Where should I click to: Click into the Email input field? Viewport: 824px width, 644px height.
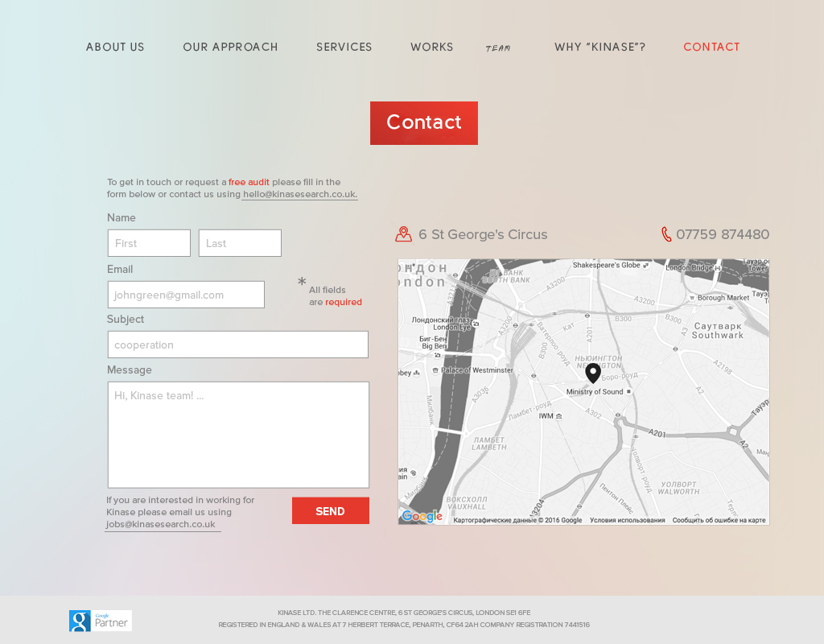pos(186,295)
